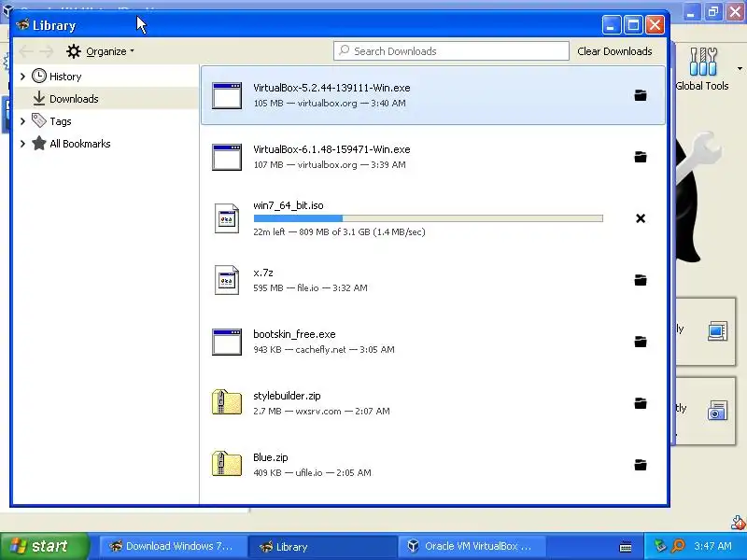Screen dimensions: 747x560
Task: Click the x.7z file name
Action: tap(263, 273)
